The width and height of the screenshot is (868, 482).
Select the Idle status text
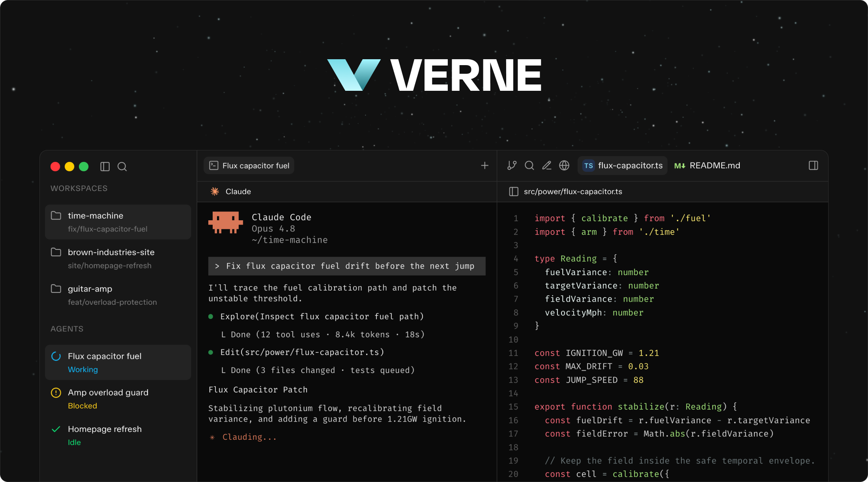[x=74, y=443]
